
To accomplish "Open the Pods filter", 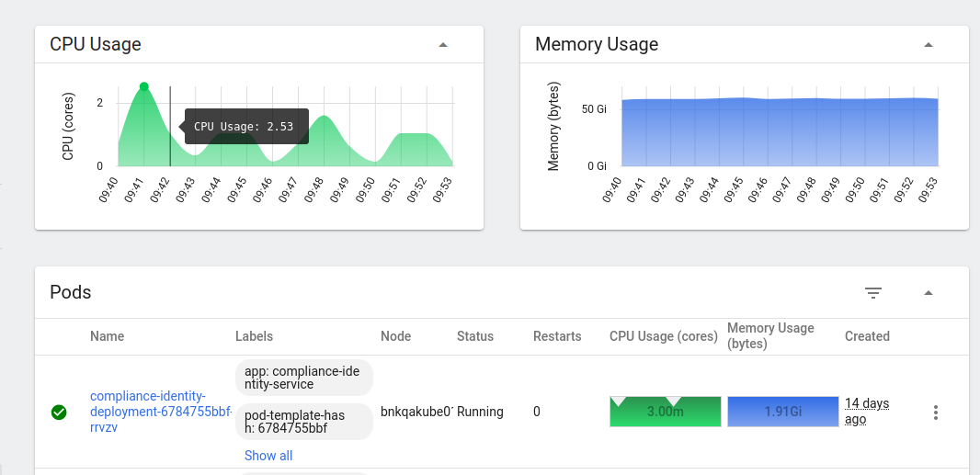I will [873, 292].
